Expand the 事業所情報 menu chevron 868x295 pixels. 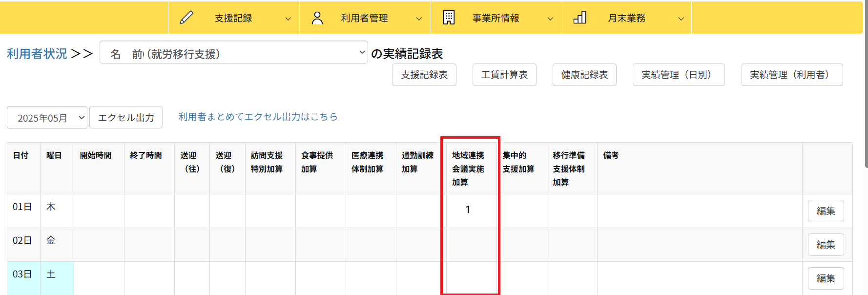pos(550,19)
